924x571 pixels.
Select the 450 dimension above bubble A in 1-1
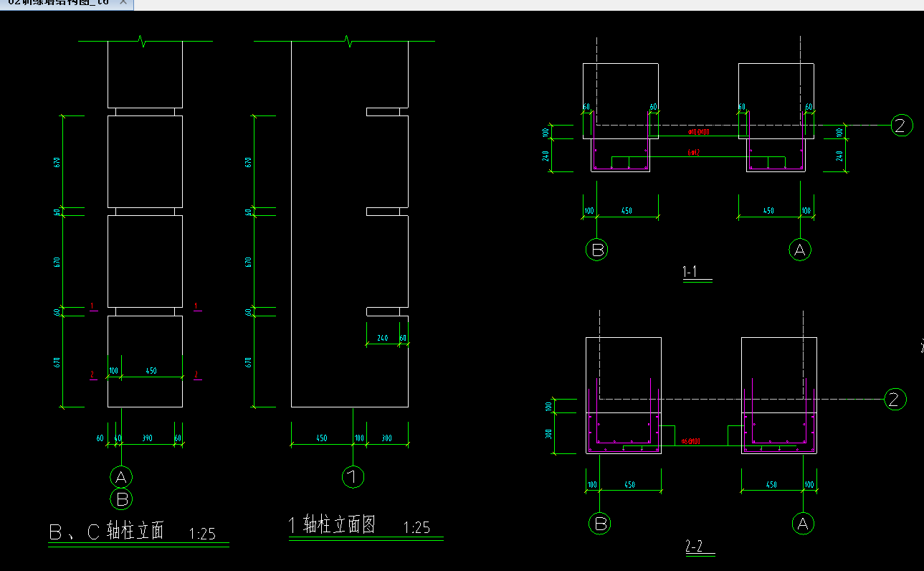point(768,211)
